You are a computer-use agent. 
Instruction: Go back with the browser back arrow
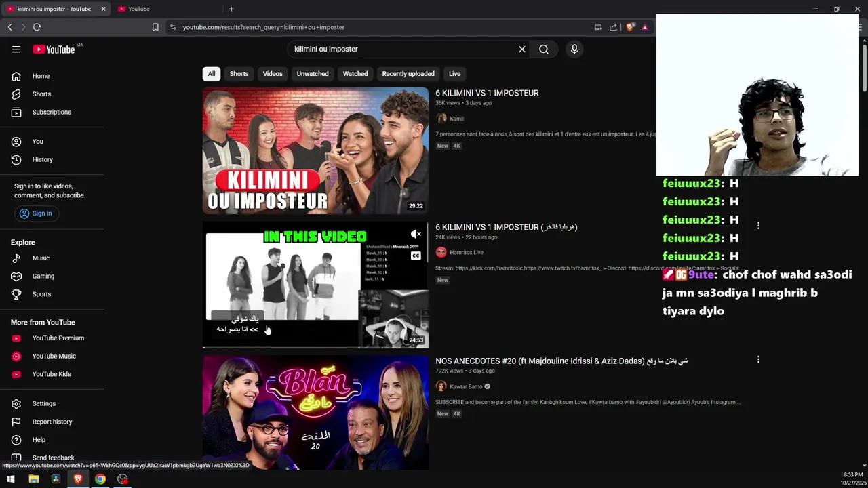pos(9,27)
